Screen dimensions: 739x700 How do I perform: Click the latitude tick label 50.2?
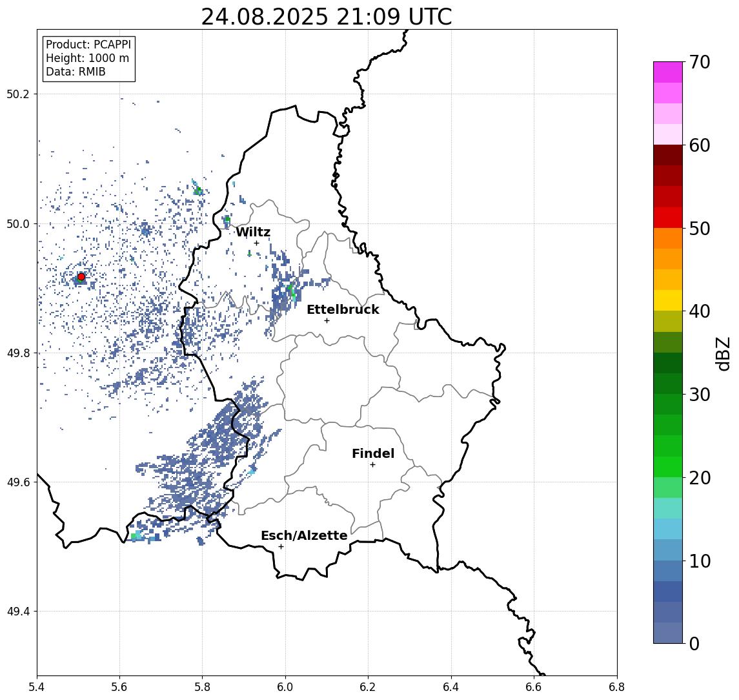click(18, 94)
